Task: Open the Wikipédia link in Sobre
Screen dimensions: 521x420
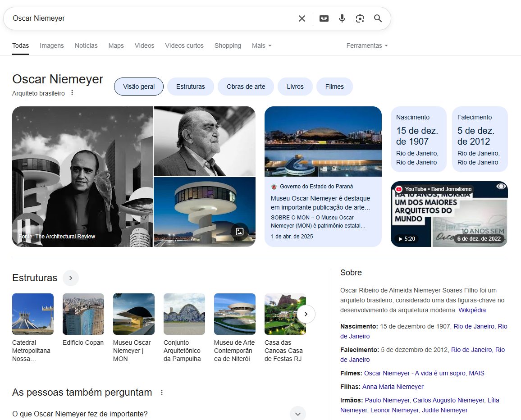Action: tap(472, 310)
